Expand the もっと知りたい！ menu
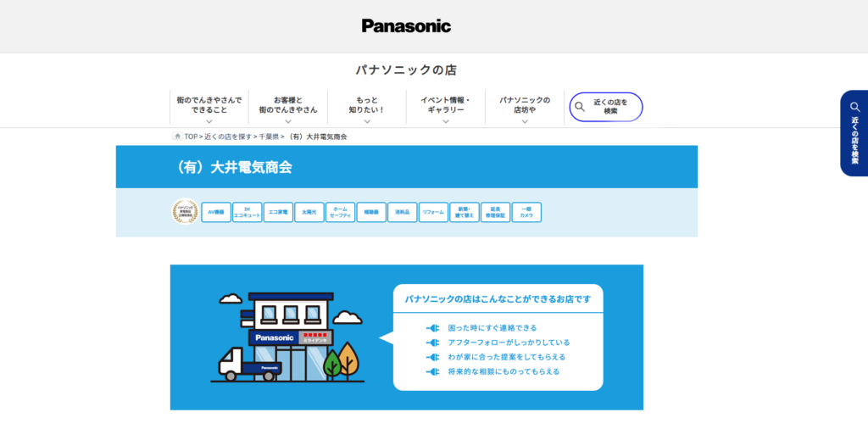868x429 pixels. tap(366, 108)
